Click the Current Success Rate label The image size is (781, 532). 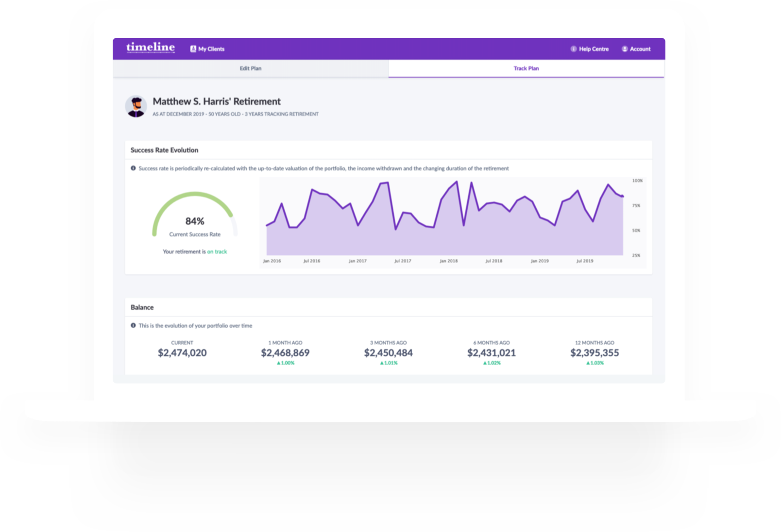195,234
